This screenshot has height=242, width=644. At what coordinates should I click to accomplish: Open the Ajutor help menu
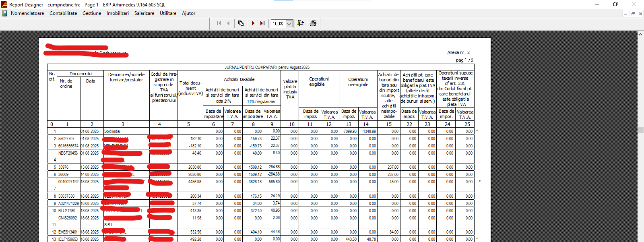[188, 13]
